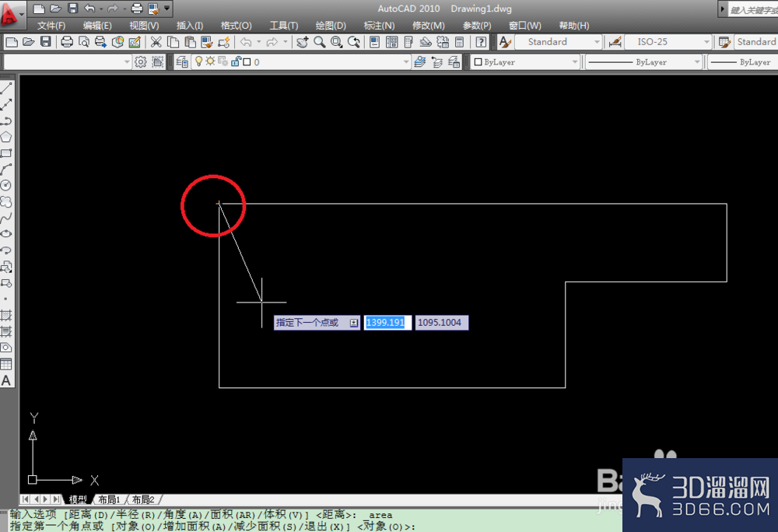Viewport: 778px width, 532px height.
Task: Toggle layer 0 on/off lightbulb
Action: click(198, 61)
